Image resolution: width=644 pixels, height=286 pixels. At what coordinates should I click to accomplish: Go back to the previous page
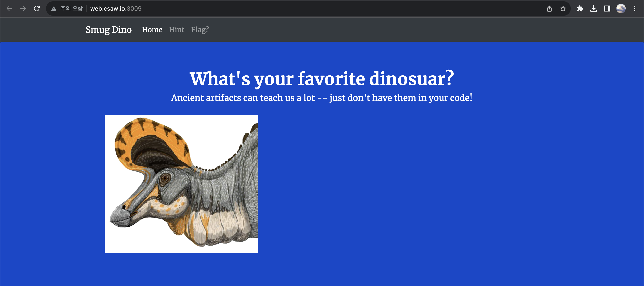9,9
